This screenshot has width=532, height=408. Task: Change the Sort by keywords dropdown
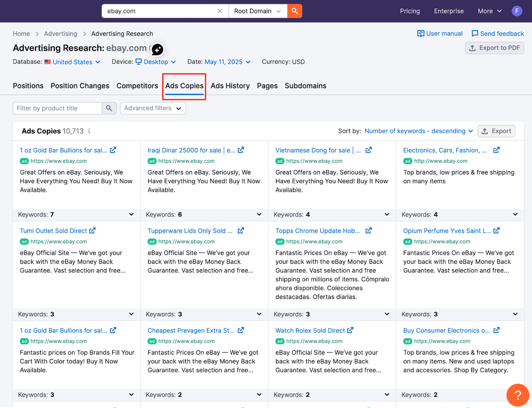click(x=418, y=131)
